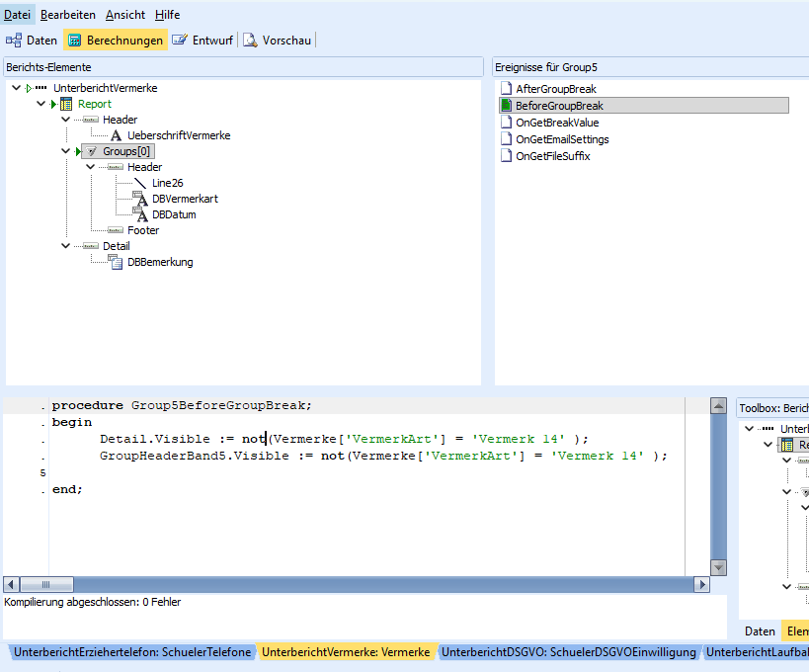Open the UnterberichtErziehertelefon: SchuelerTelefone tab
This screenshot has width=809, height=672.
[x=132, y=652]
